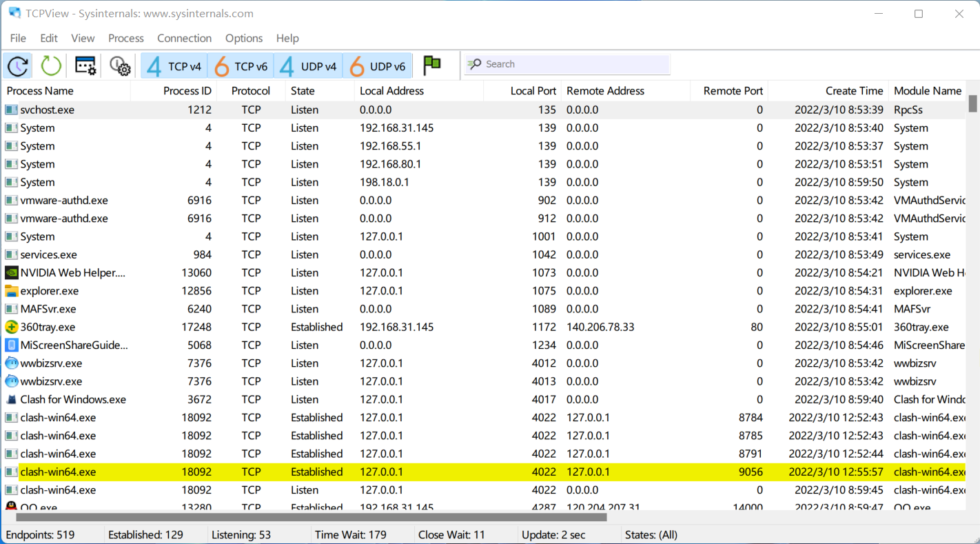980x544 pixels.
Task: Click the green Refresh Now icon
Action: coord(51,66)
